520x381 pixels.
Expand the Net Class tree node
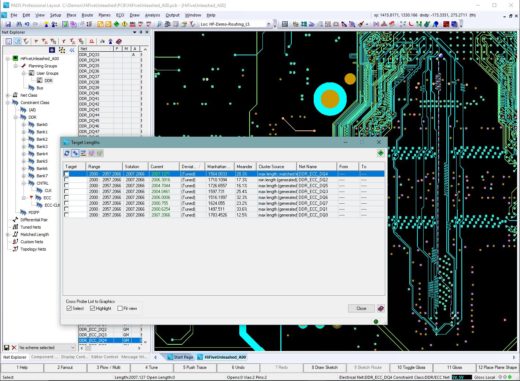click(x=8, y=95)
